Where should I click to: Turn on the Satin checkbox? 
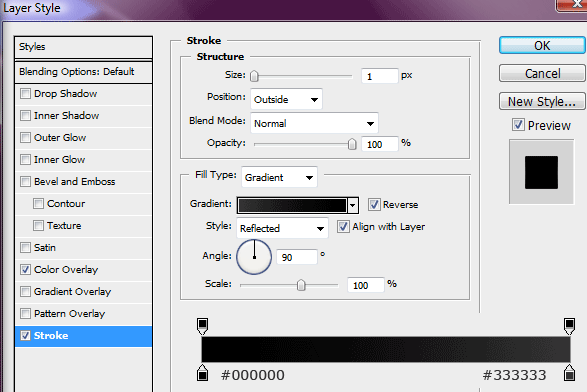click(25, 247)
